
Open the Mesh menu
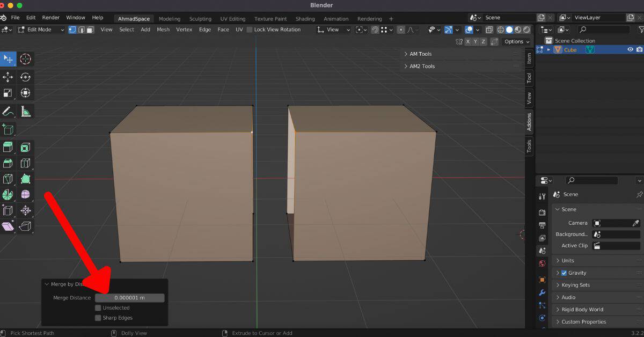(163, 30)
